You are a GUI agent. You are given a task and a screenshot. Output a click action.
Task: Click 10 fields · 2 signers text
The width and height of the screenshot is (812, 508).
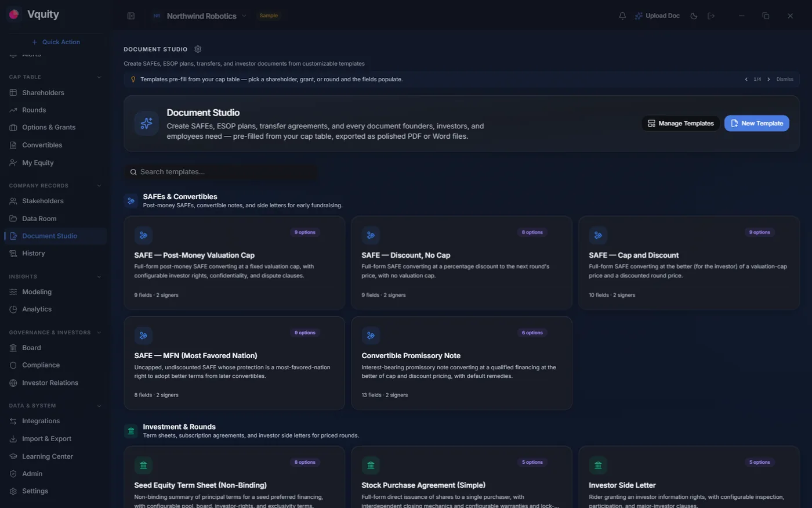pyautogui.click(x=612, y=296)
